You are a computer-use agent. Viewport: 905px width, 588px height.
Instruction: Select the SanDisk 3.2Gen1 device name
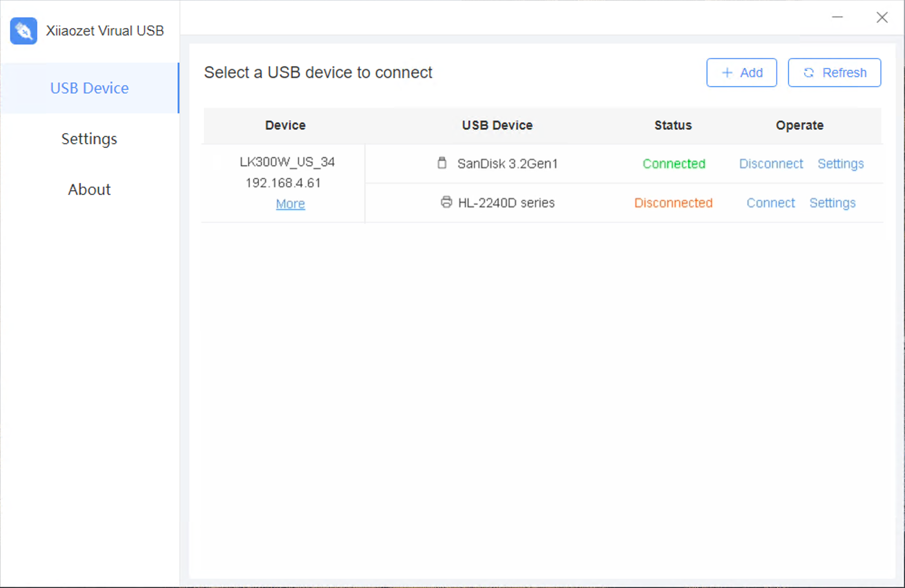coord(507,164)
